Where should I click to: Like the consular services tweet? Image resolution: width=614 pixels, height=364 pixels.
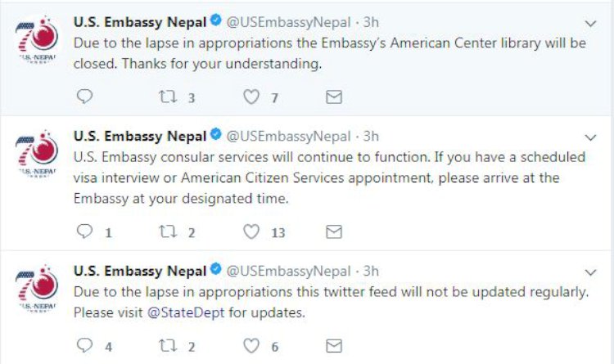(252, 232)
